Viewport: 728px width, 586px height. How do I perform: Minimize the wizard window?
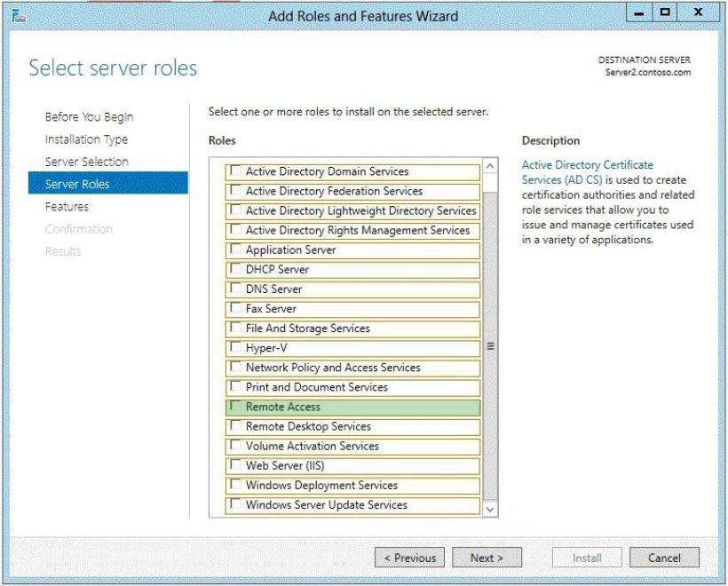(x=639, y=12)
